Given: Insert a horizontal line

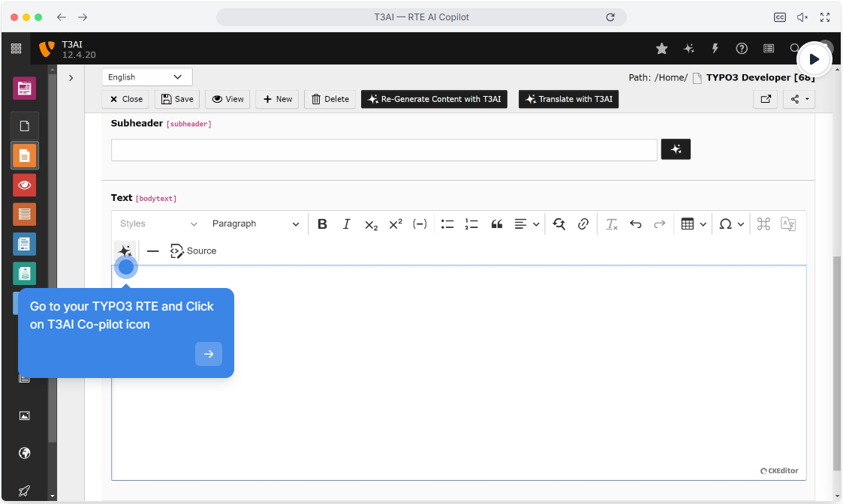Looking at the screenshot, I should tap(152, 251).
